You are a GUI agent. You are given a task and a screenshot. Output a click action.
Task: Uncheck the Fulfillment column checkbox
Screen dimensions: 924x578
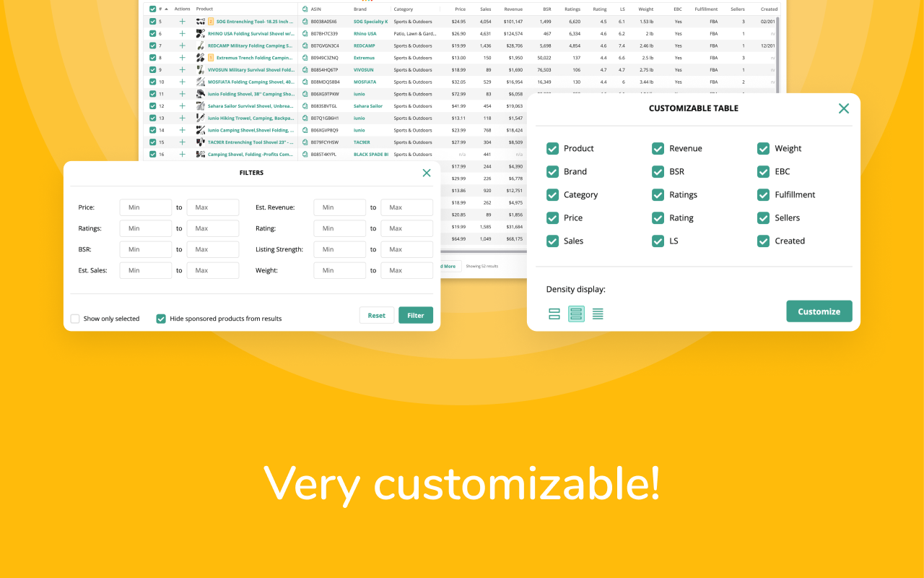(763, 194)
